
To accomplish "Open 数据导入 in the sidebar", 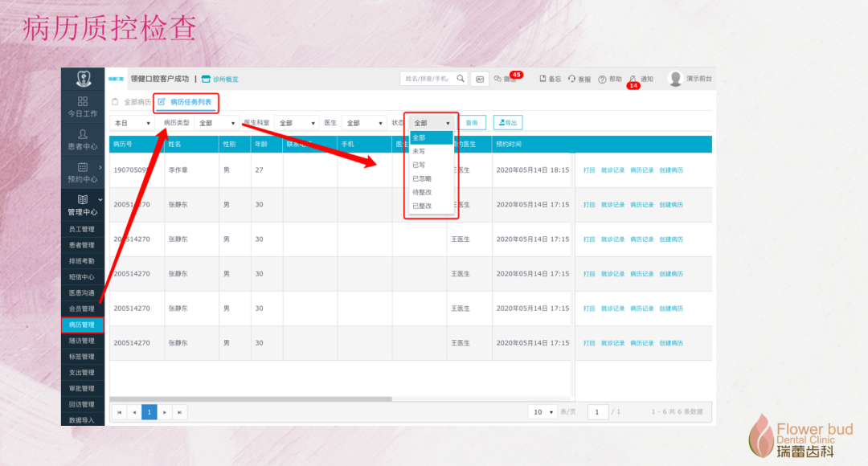I will 83,420.
